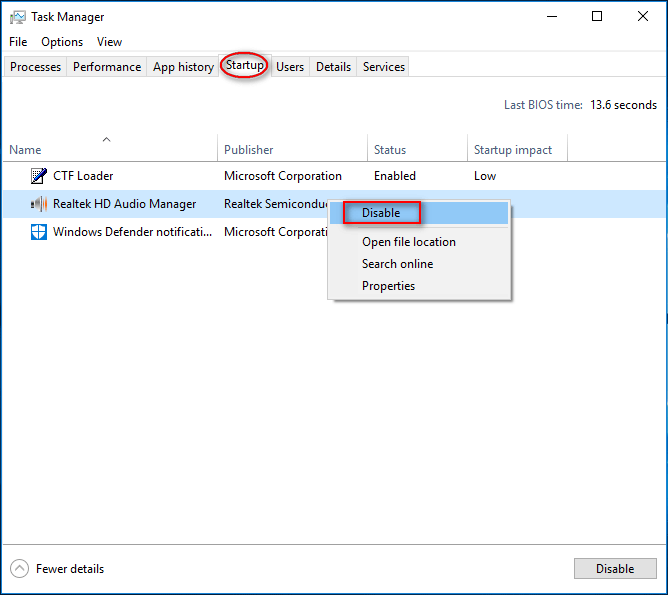Switch to the App history tab
This screenshot has width=668, height=595.
tap(183, 67)
